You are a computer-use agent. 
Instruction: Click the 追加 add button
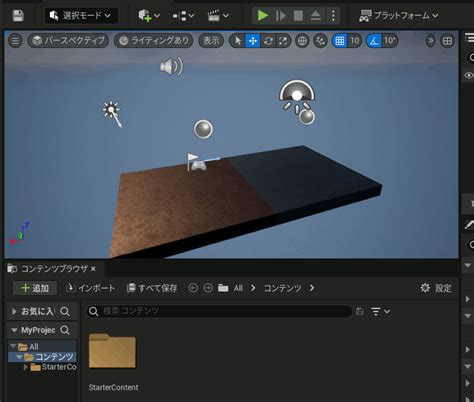35,288
